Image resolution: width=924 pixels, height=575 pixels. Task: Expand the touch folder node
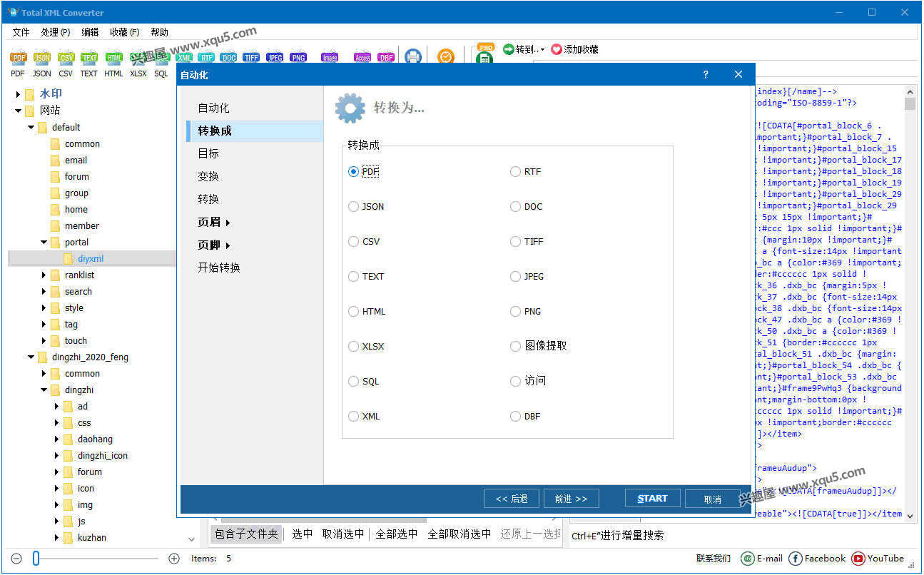tap(44, 341)
